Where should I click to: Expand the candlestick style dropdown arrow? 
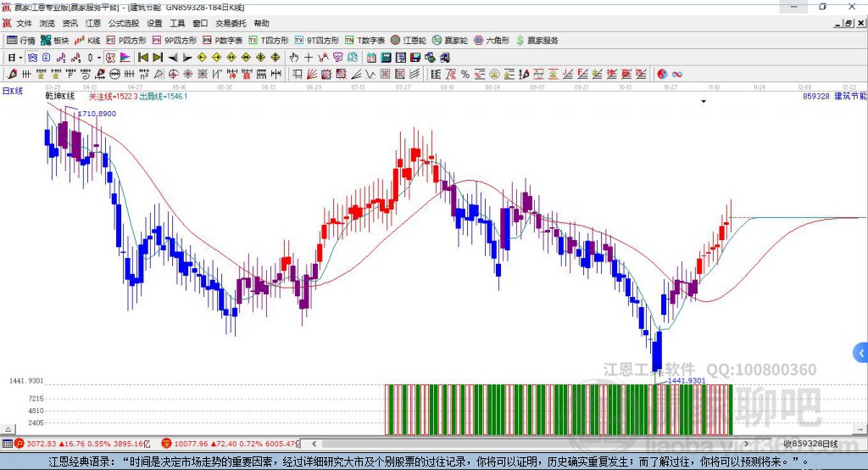99,58
